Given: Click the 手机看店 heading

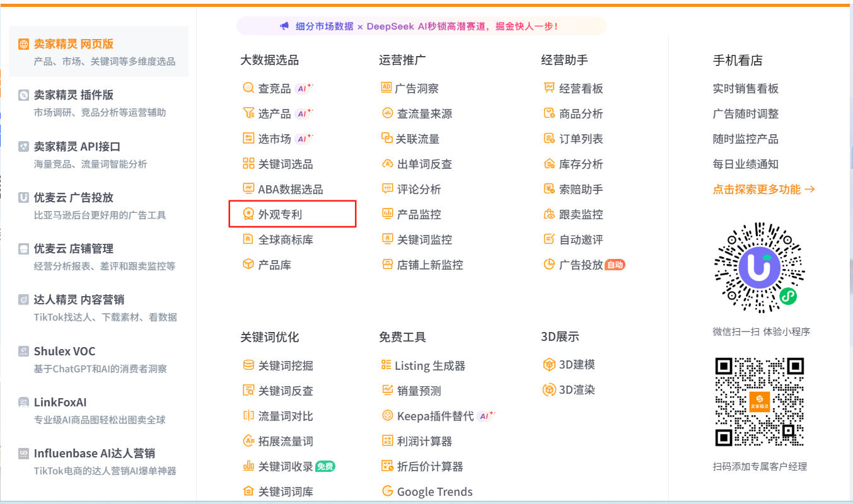Looking at the screenshot, I should tap(738, 60).
